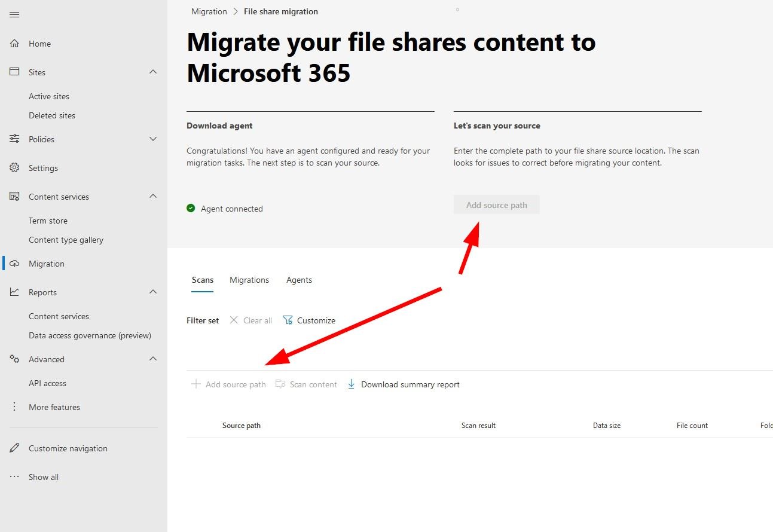Open Active sites in navigation
Screen dimensions: 773x532
pos(49,96)
